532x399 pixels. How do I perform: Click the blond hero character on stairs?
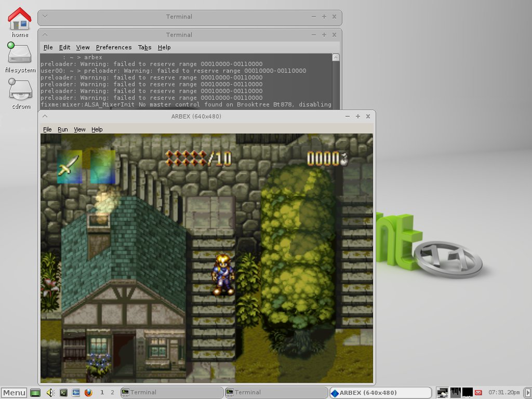(223, 274)
